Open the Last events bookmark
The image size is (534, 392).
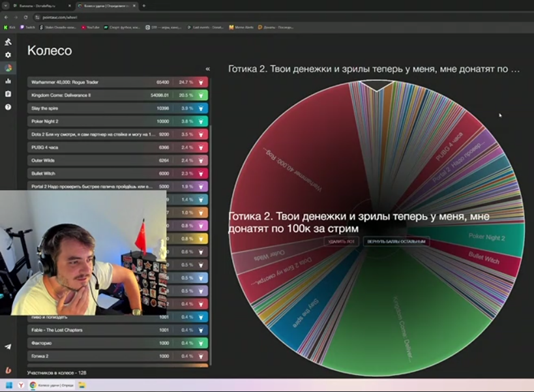[x=205, y=27]
